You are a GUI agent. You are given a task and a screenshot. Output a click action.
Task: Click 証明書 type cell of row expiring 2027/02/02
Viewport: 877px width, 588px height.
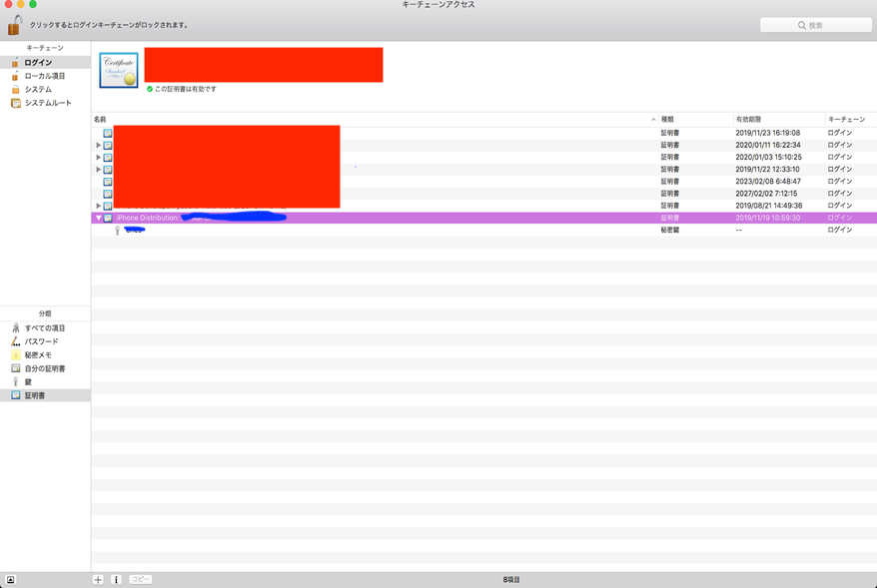tap(669, 194)
